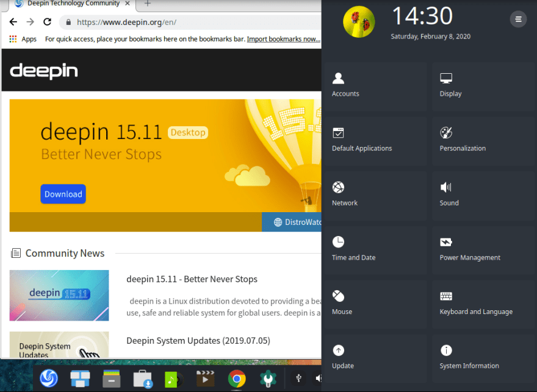Open Network settings module
Screen dimensions: 537x392
click(x=375, y=196)
